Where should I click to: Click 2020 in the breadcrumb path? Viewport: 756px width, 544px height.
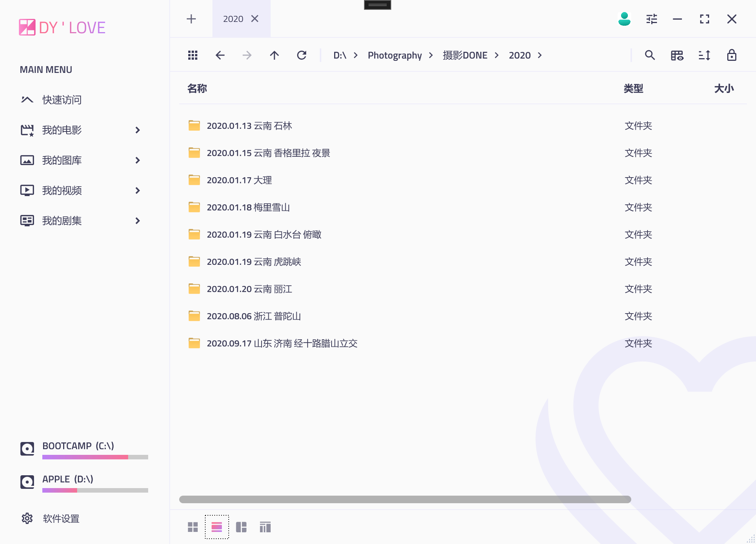(520, 56)
